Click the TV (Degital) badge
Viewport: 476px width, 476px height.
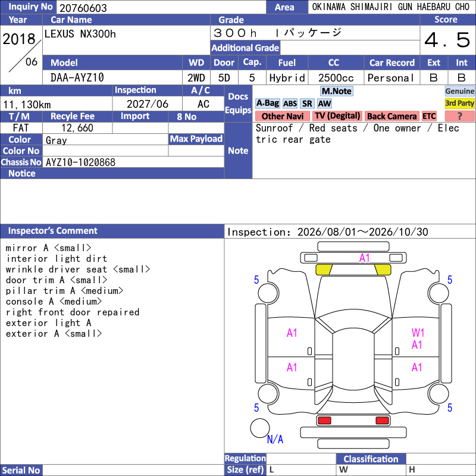point(337,116)
